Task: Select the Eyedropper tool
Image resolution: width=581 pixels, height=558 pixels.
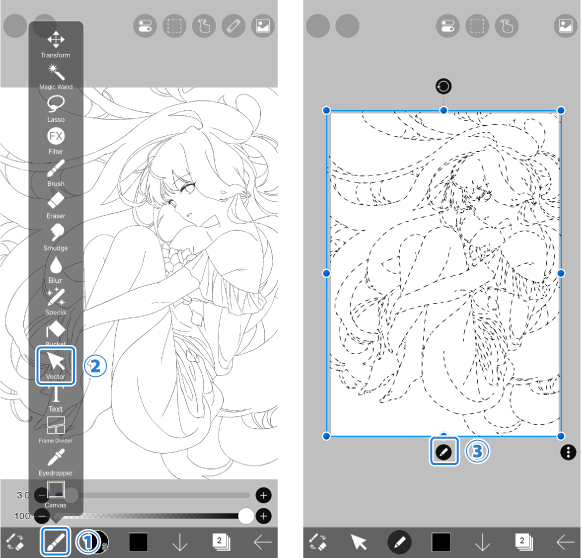Action: (x=56, y=462)
